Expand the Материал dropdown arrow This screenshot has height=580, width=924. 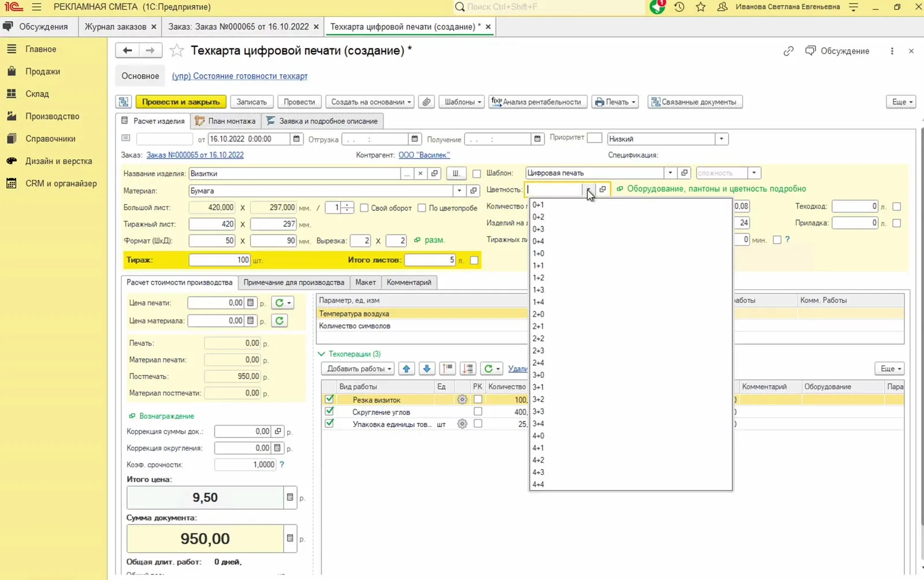pyautogui.click(x=459, y=191)
